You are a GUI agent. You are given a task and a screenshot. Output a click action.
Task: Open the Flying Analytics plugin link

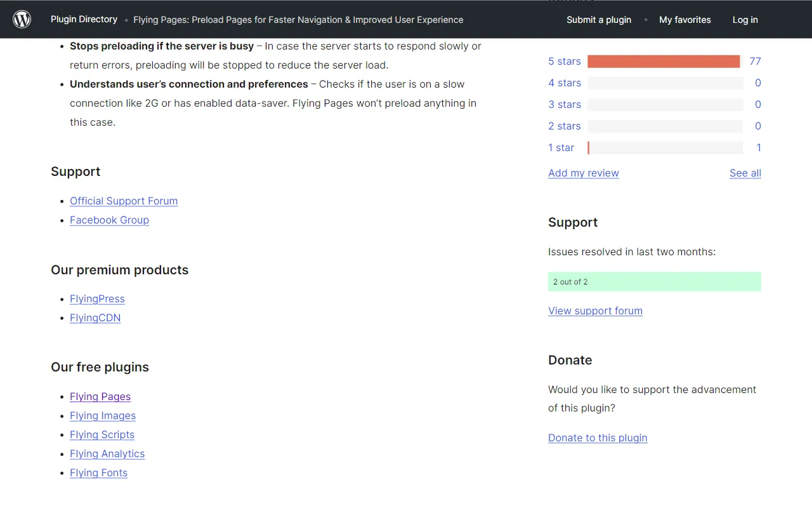coord(107,453)
